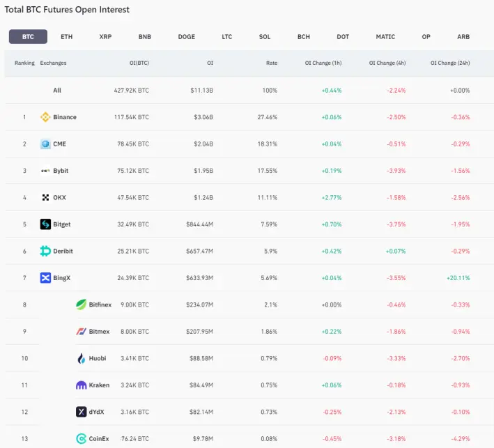Click the dYdX logo icon
Screen dimensions: 494x448
[x=82, y=412]
